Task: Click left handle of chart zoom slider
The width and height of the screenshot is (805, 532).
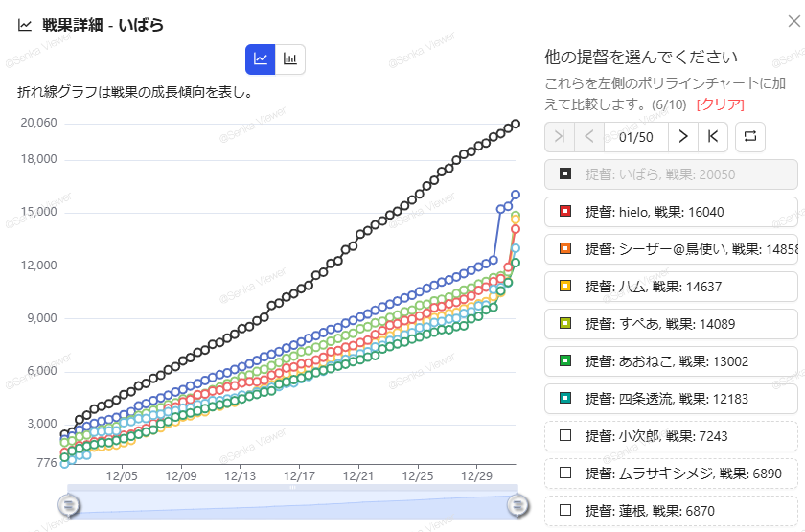Action: [x=68, y=505]
